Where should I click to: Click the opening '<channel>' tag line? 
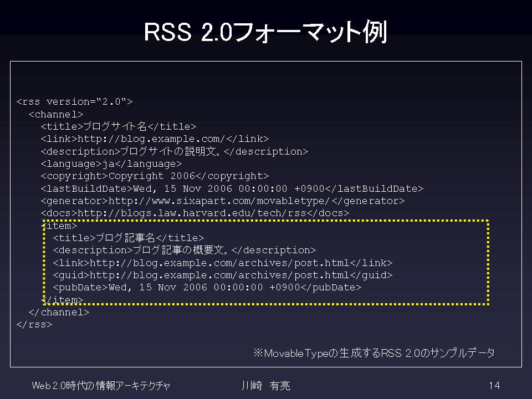point(56,114)
